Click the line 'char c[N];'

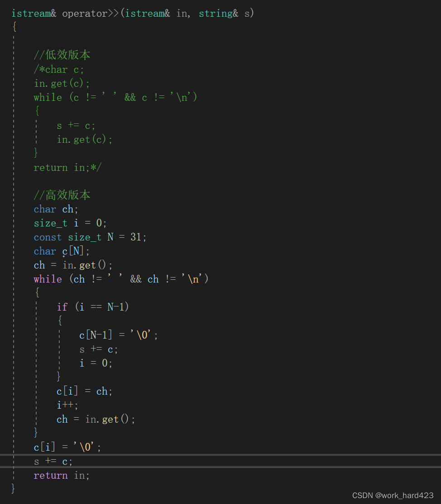point(62,251)
